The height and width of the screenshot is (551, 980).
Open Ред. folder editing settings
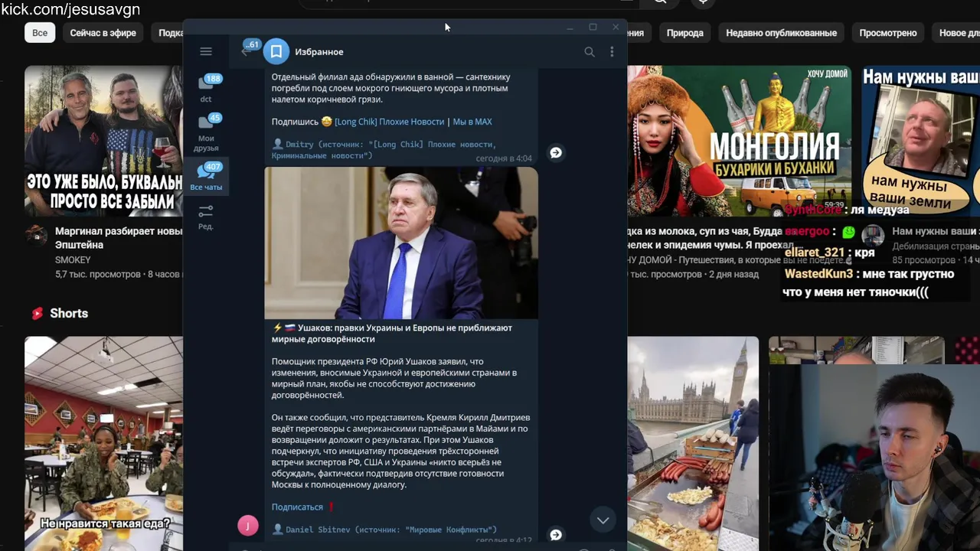click(x=206, y=217)
